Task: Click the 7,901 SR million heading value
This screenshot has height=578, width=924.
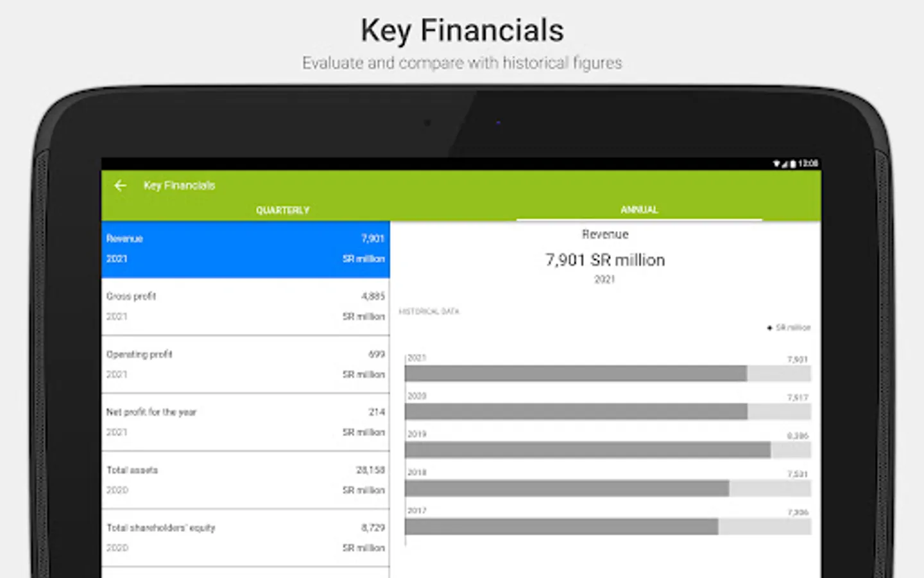Action: tap(605, 260)
